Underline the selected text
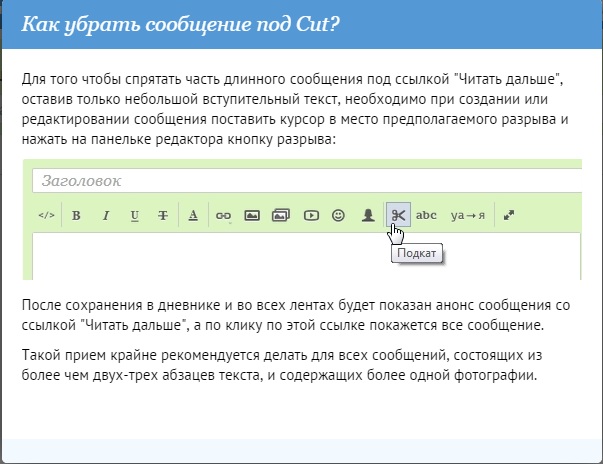Viewport: 603px width, 464px height. (134, 215)
